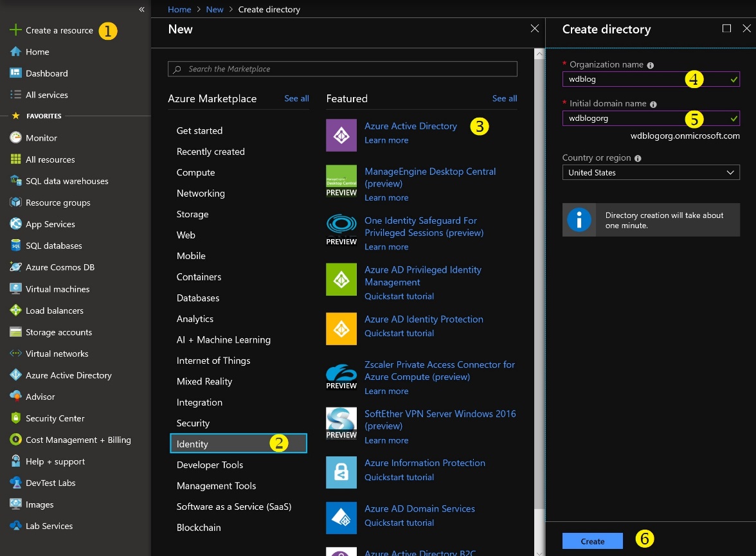Screen dimensions: 756x556
Task: Click Storage accounts icon
Action: click(x=15, y=332)
